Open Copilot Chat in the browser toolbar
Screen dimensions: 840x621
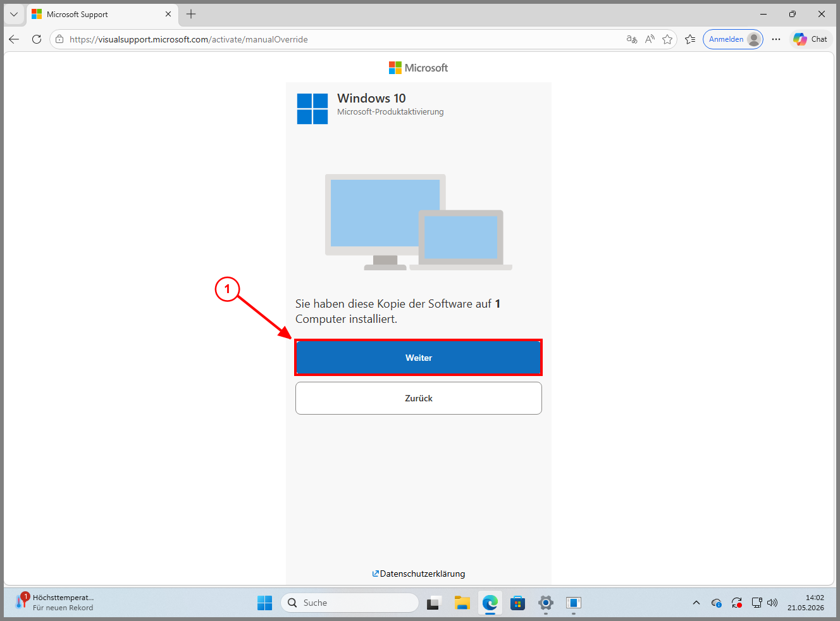click(x=811, y=39)
